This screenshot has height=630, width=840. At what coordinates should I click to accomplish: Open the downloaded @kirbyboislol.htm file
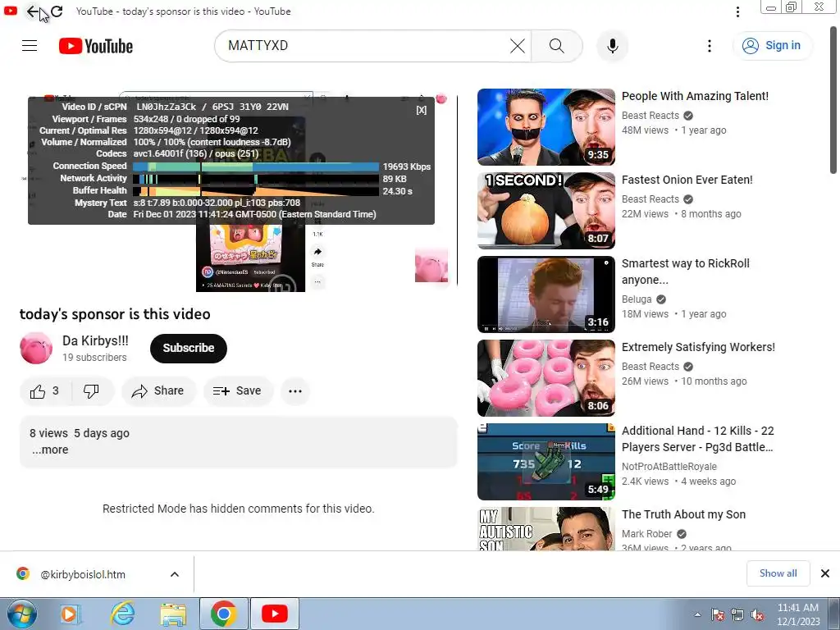[x=83, y=574]
